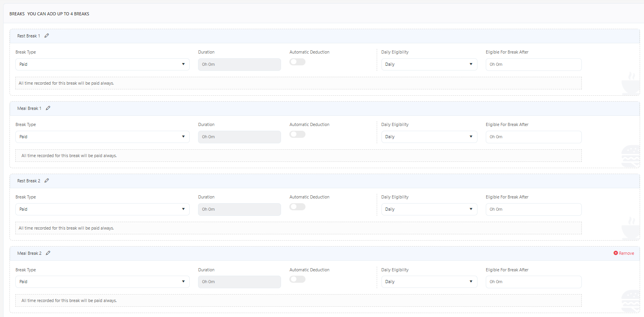Rename Meal Break 2 using its pencil icon
Image resolution: width=644 pixels, height=317 pixels.
point(48,253)
